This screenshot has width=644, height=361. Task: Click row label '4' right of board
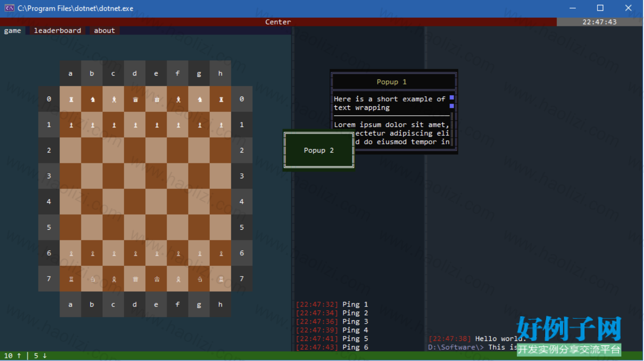click(242, 202)
